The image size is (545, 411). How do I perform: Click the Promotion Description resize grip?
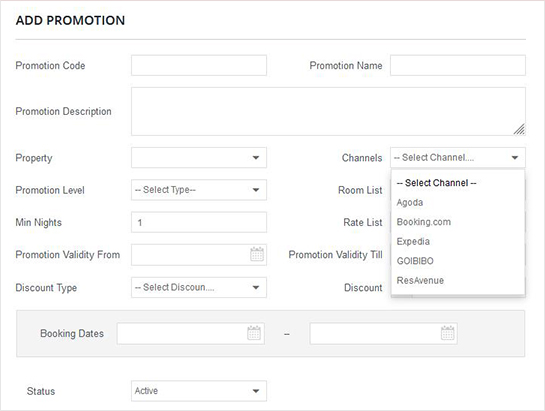point(519,129)
